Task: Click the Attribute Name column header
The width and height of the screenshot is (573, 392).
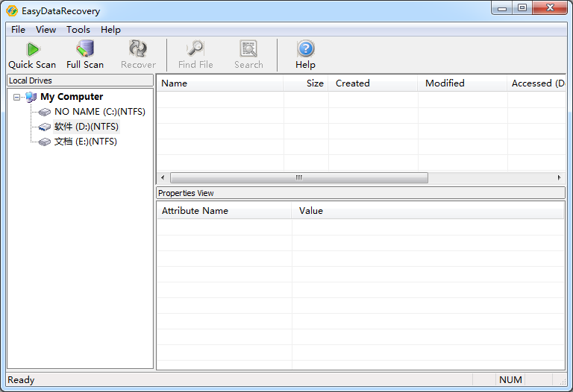Action: coord(224,211)
